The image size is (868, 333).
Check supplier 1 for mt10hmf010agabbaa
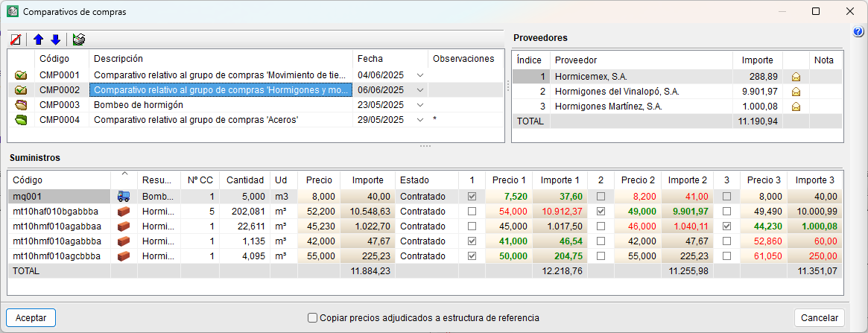pyautogui.click(x=472, y=226)
